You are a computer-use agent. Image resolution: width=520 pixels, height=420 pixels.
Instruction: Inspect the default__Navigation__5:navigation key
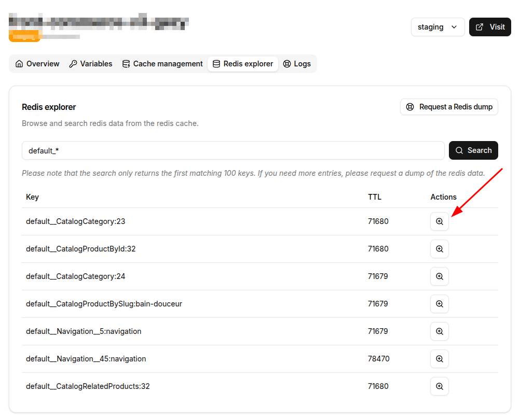439,331
